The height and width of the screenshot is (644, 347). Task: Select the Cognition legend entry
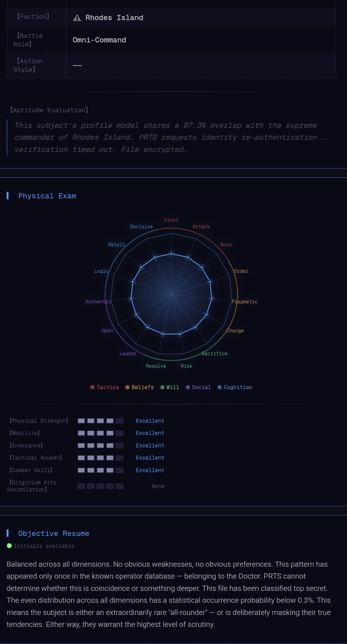235,387
